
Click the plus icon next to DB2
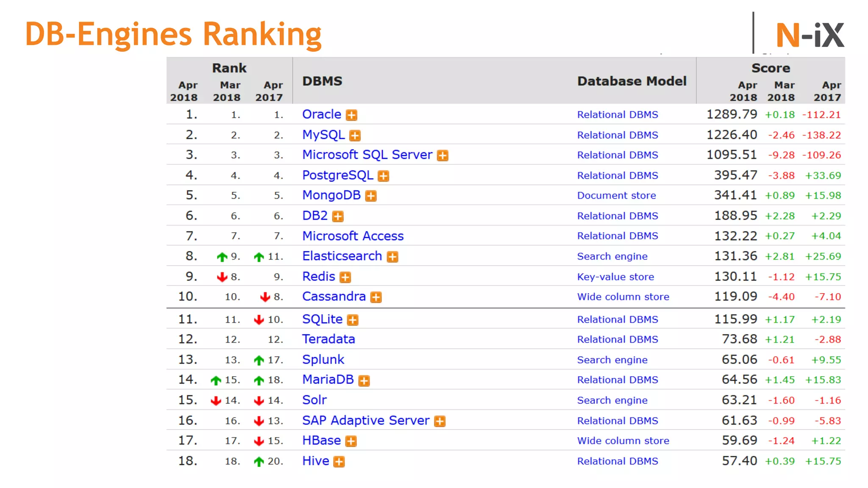338,216
